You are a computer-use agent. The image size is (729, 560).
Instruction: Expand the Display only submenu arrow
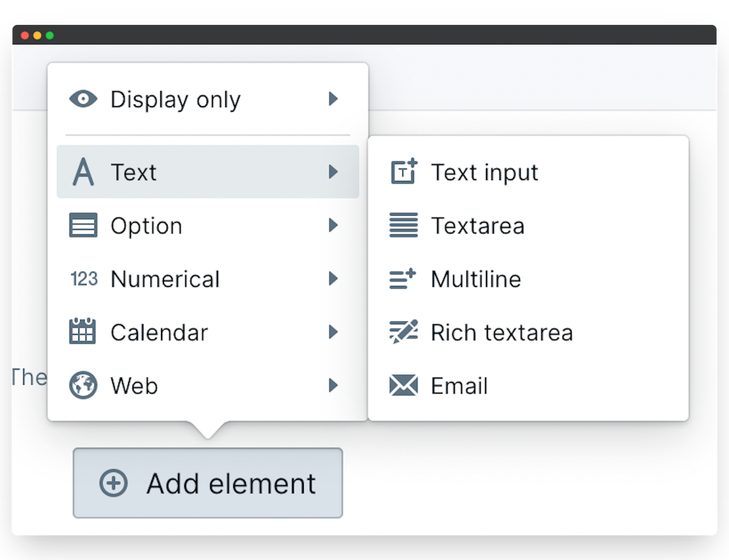click(333, 99)
